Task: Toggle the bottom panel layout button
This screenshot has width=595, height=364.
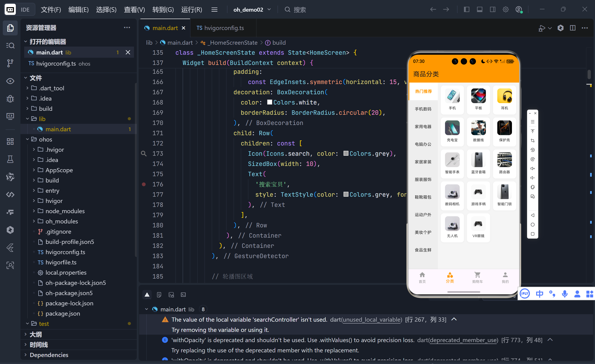Action: click(x=479, y=9)
